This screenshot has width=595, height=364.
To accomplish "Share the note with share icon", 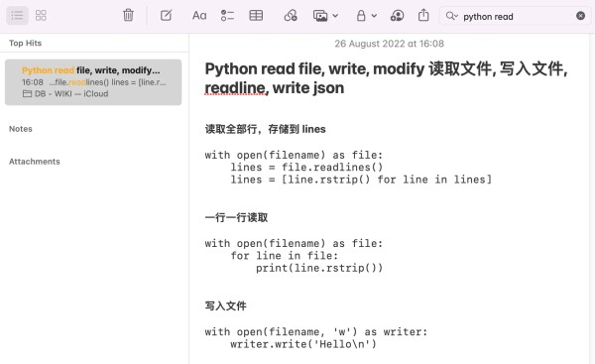I will (x=423, y=16).
